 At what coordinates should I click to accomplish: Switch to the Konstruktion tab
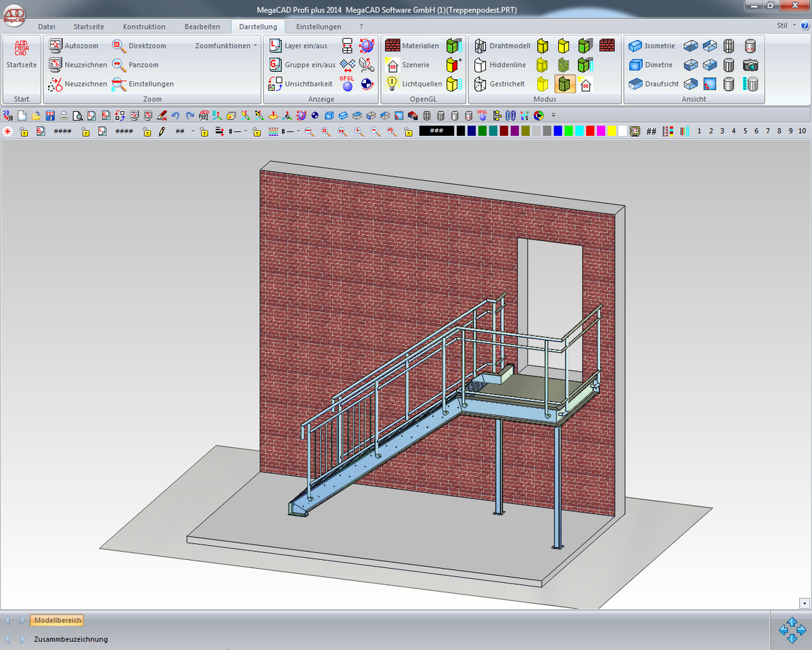tap(144, 26)
